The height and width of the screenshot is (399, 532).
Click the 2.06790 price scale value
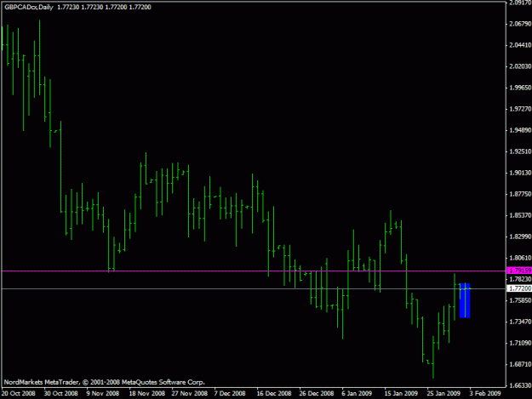click(520, 24)
